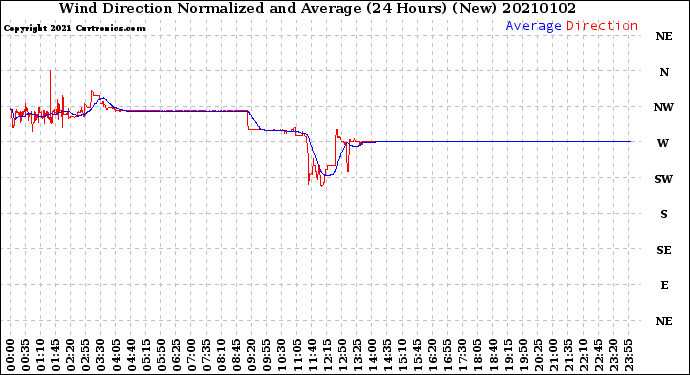Click the 06:25 time axis label
Screen dimensions: 690x375
tap(176, 355)
